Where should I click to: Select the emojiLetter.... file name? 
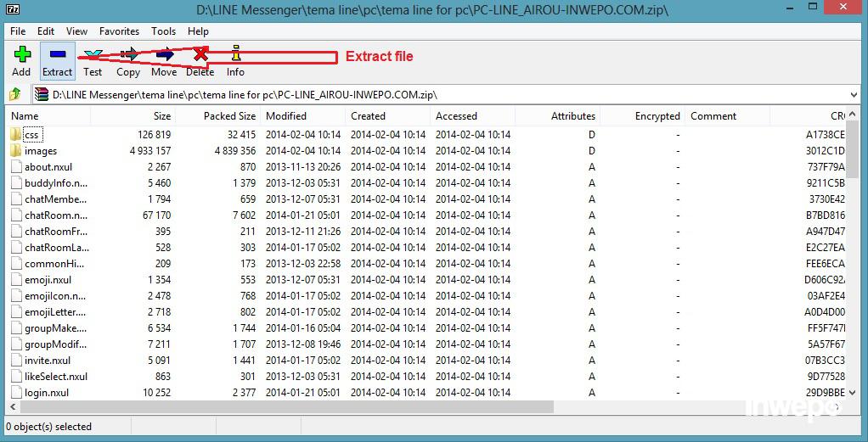pyautogui.click(x=55, y=311)
